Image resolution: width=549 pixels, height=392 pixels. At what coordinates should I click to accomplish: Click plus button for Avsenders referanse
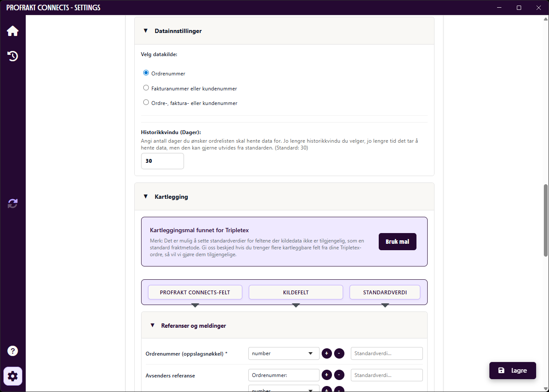pos(327,375)
